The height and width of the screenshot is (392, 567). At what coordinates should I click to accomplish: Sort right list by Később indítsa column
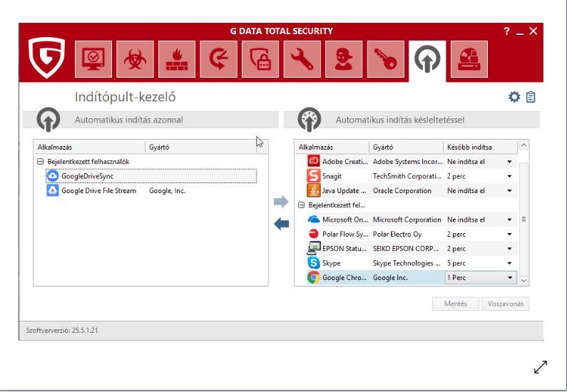coord(480,147)
